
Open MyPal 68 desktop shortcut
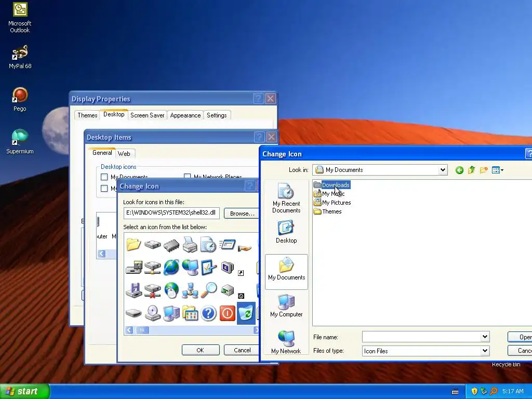pos(20,57)
